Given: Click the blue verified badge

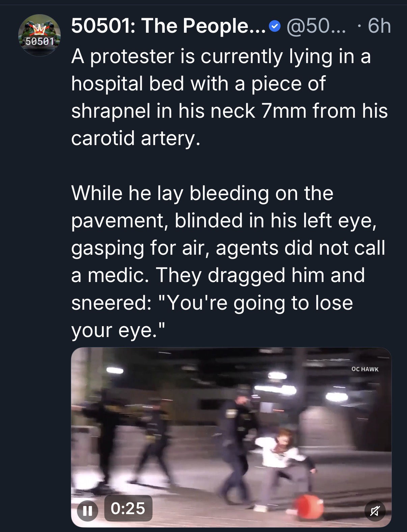Looking at the screenshot, I should coord(276,26).
